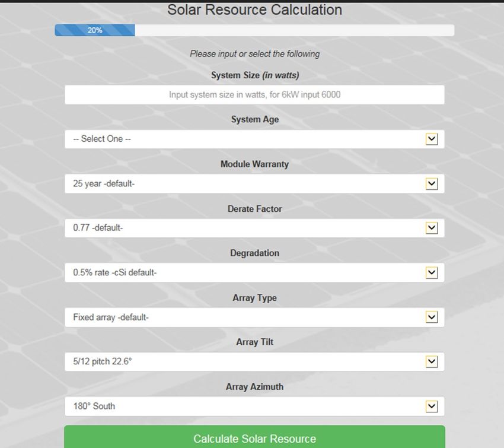Click the arrow icon on Array Azimuth
The image size is (504, 448).
pyautogui.click(x=432, y=406)
